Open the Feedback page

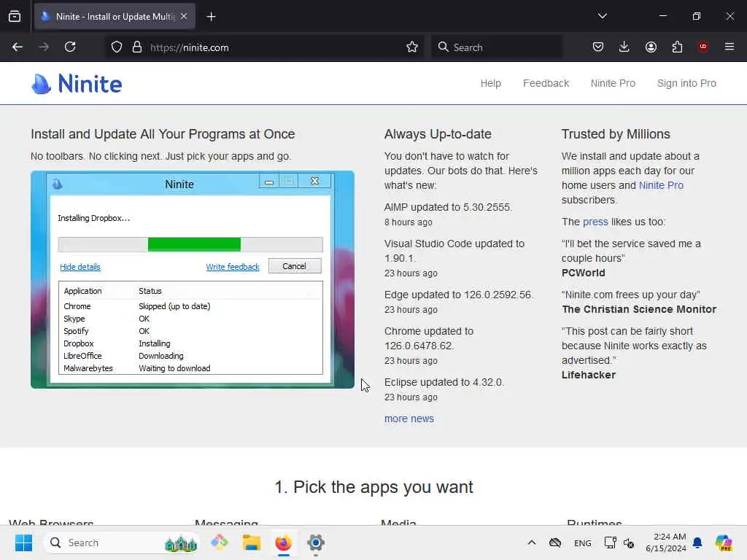click(x=546, y=83)
